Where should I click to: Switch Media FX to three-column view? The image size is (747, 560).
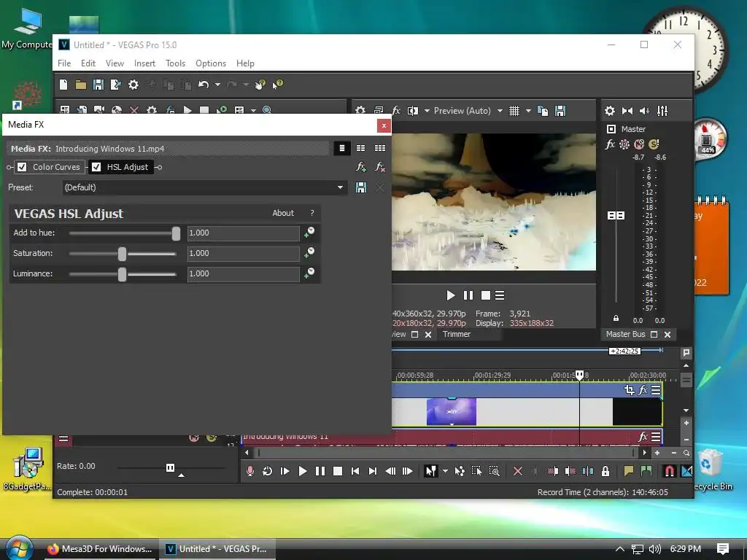tap(379, 148)
